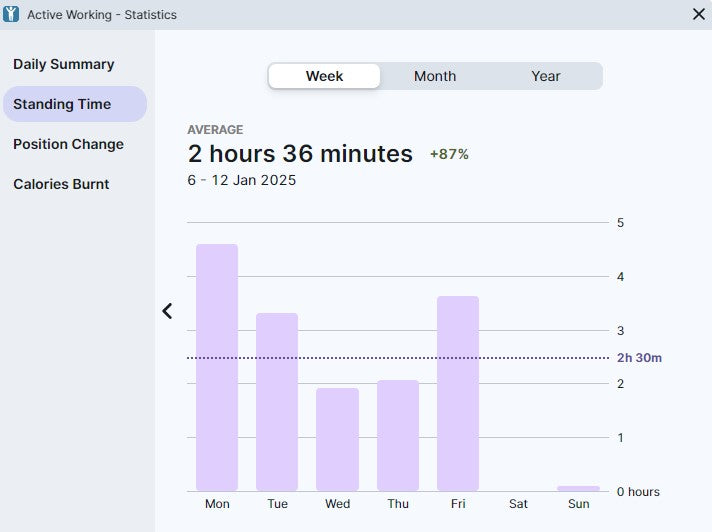Close the Statistics window
Image resolution: width=712 pixels, height=532 pixels.
point(698,14)
